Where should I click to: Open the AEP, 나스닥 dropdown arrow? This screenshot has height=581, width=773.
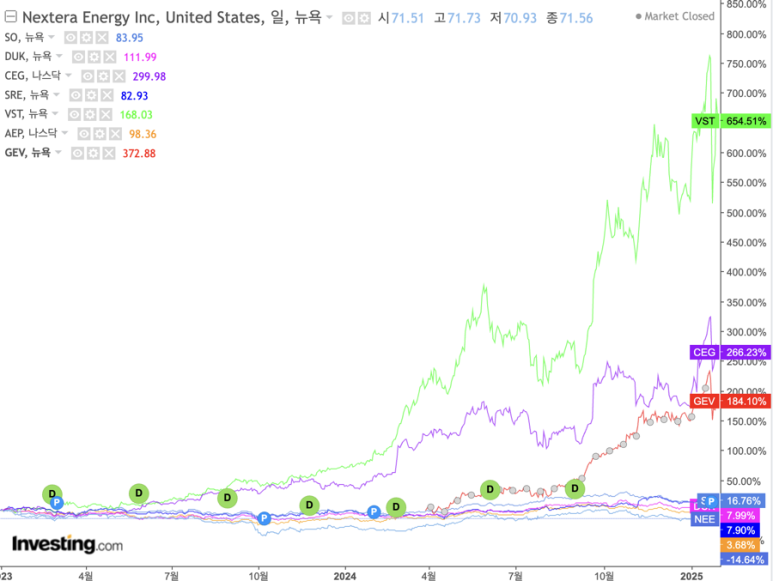pos(65,133)
